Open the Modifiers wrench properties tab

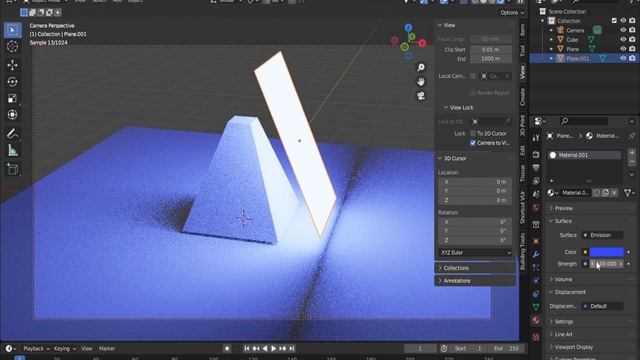(536, 254)
